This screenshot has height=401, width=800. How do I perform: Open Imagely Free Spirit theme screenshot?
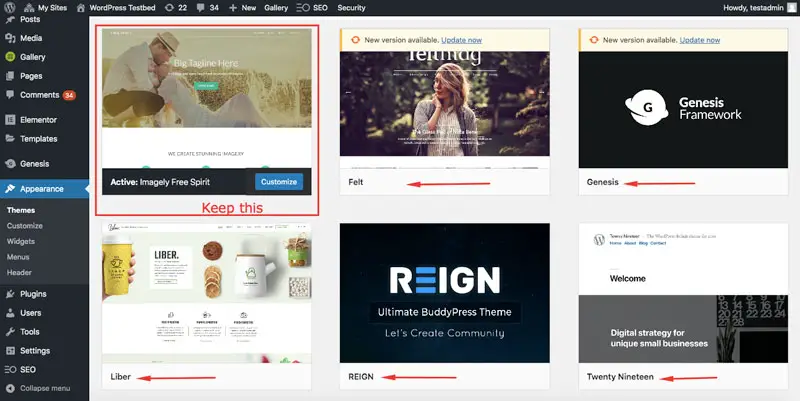click(207, 98)
